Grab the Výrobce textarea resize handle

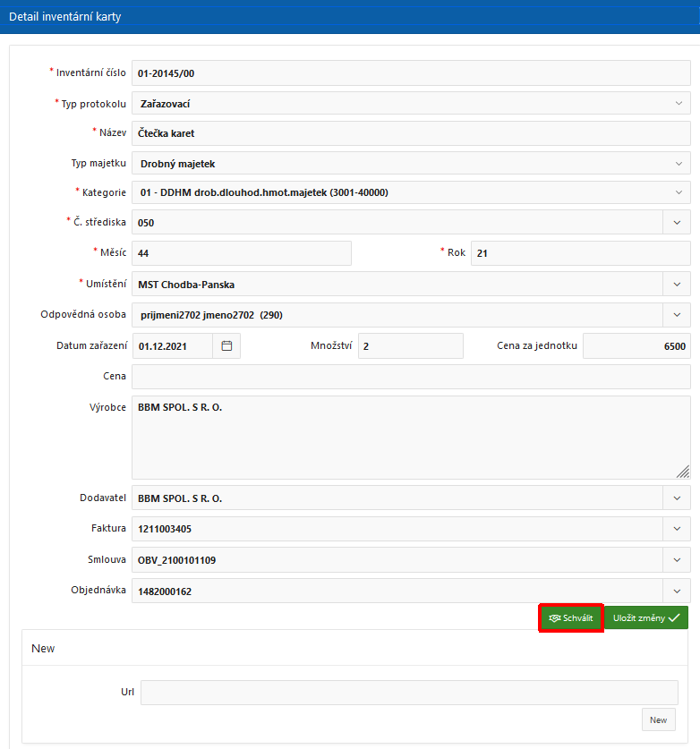tap(683, 472)
